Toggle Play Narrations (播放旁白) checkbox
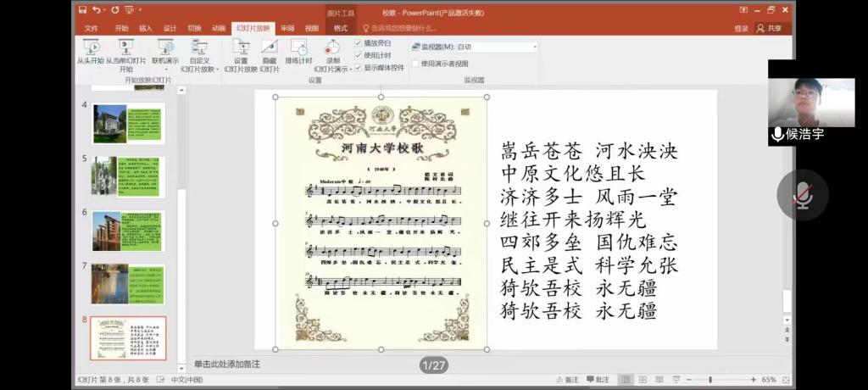 (x=359, y=42)
